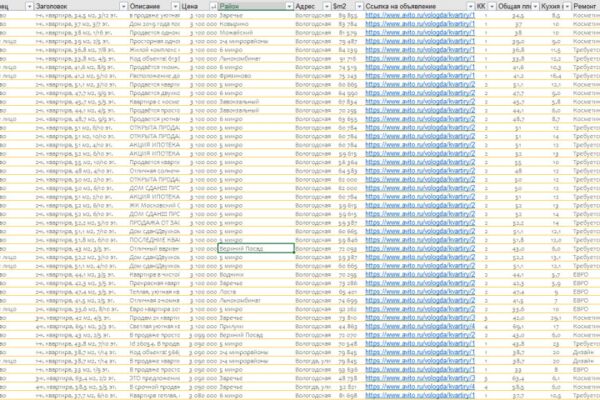Open the avito link in the selected Верхний Посад row
The width and height of the screenshot is (600, 400).
tap(420, 248)
